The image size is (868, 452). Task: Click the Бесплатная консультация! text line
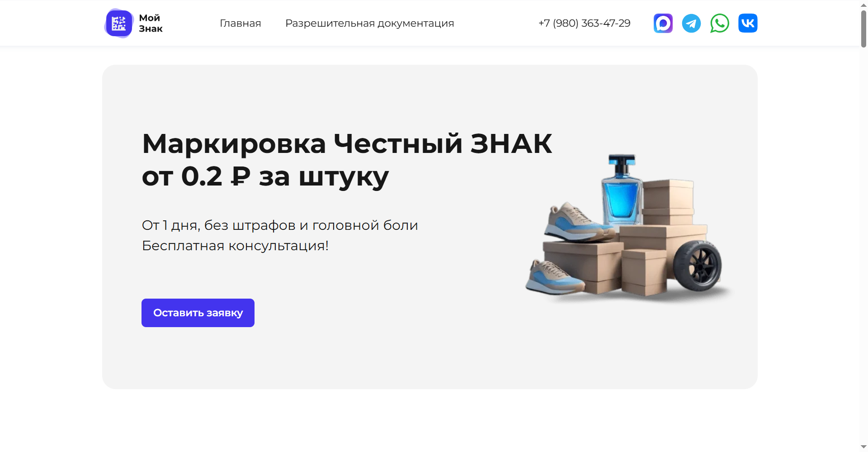coord(235,246)
